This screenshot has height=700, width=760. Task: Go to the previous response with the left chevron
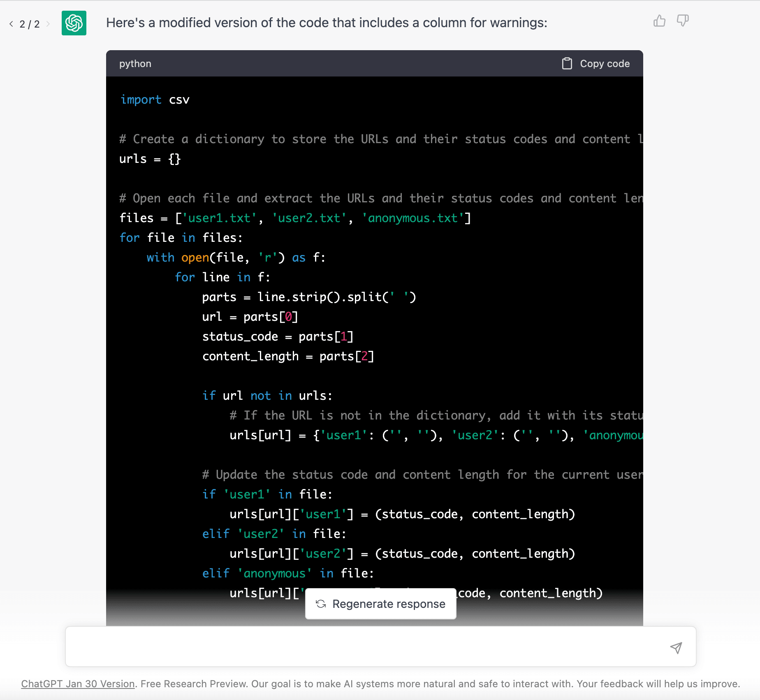coord(11,24)
